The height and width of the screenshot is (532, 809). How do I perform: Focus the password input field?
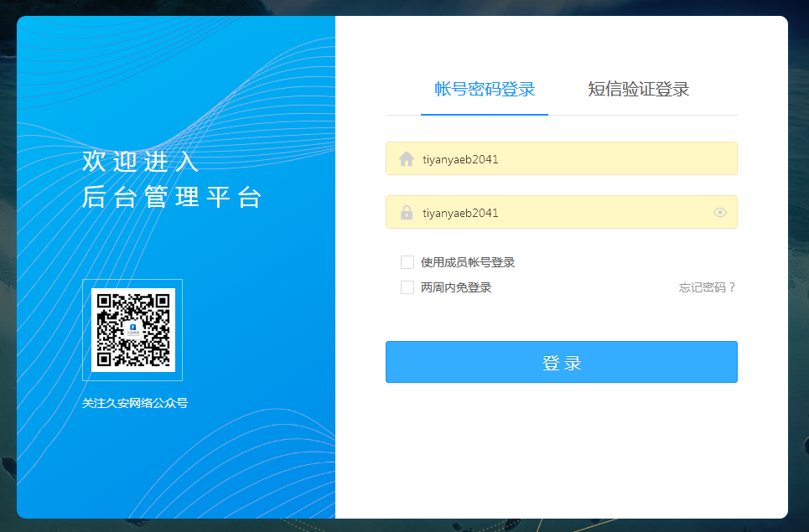pos(562,213)
